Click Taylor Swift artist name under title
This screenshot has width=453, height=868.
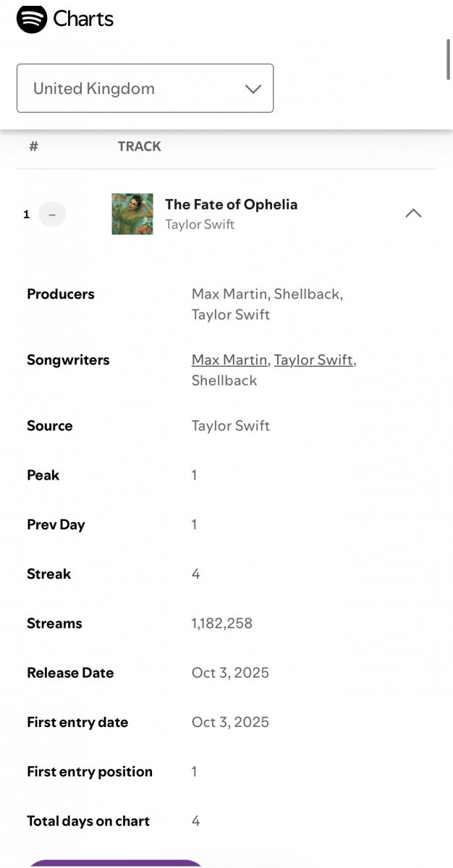200,224
